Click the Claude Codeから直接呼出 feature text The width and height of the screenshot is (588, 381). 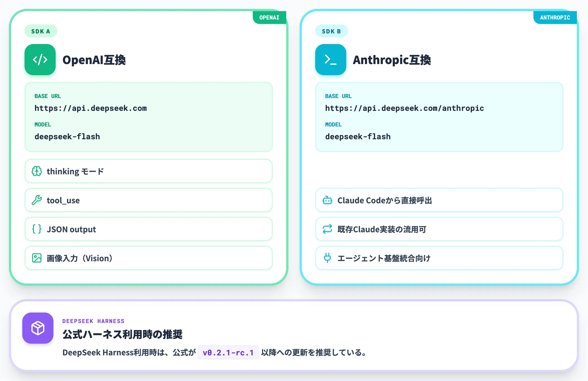pyautogui.click(x=385, y=200)
